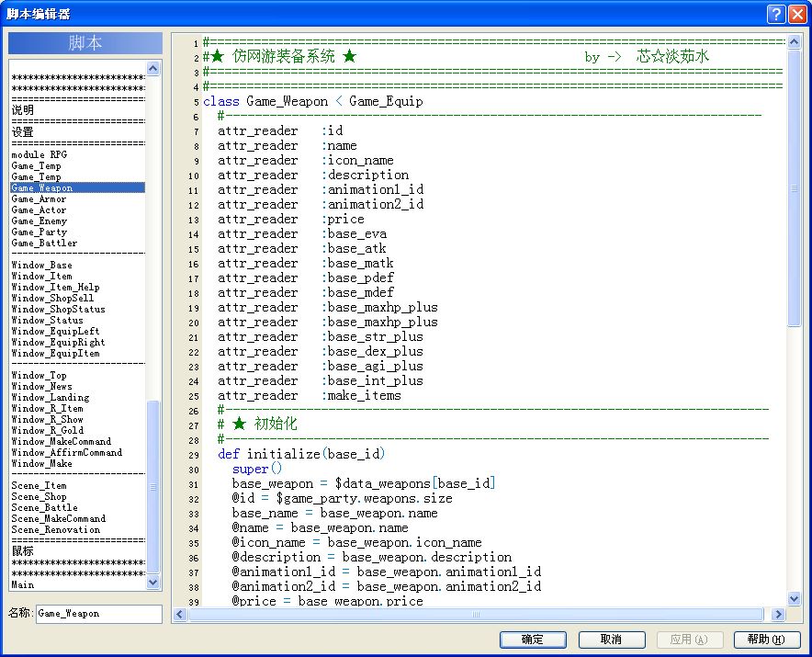812x657 pixels.
Task: Click the script list scroll up arrow
Action: click(152, 68)
